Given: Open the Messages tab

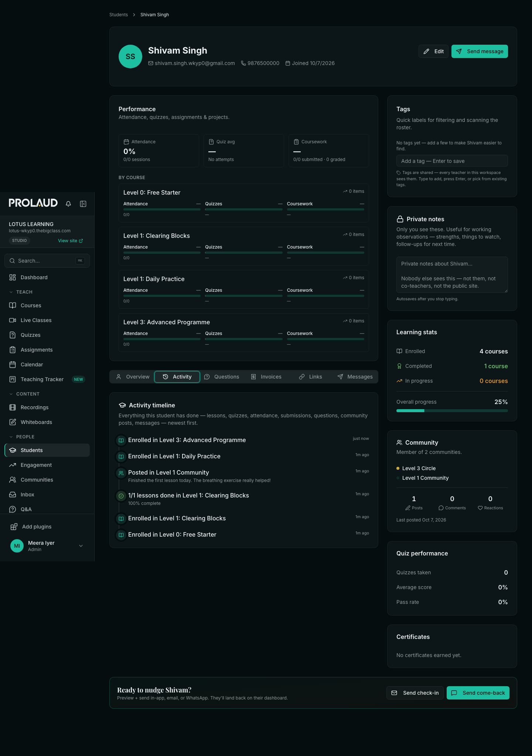Looking at the screenshot, I should click(355, 377).
